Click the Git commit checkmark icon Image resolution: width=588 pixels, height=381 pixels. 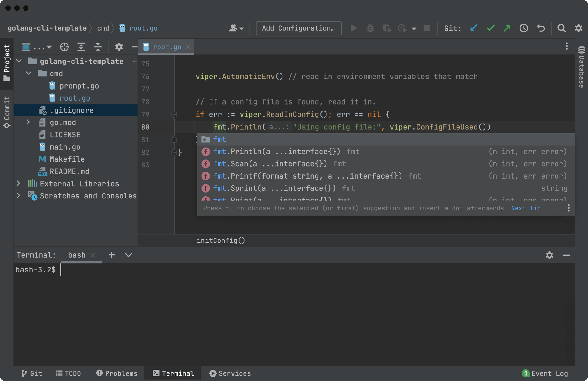(490, 28)
